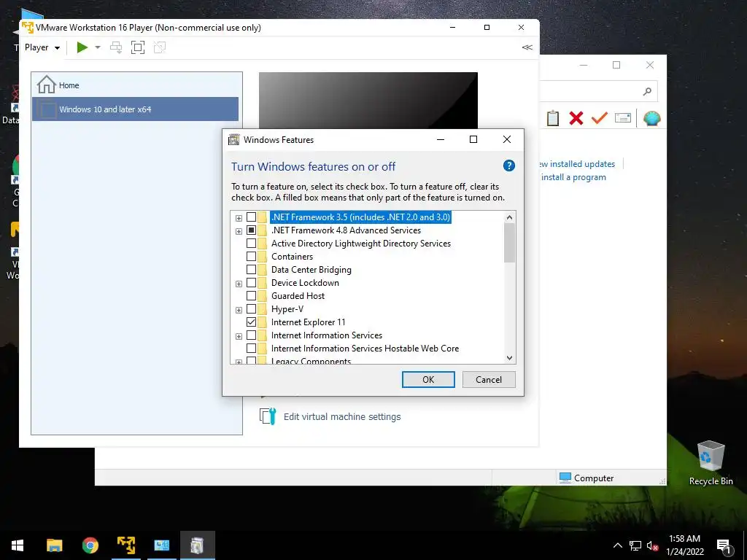Switch to Control Panel taskbar icon
747x560 pixels.
coord(162,545)
